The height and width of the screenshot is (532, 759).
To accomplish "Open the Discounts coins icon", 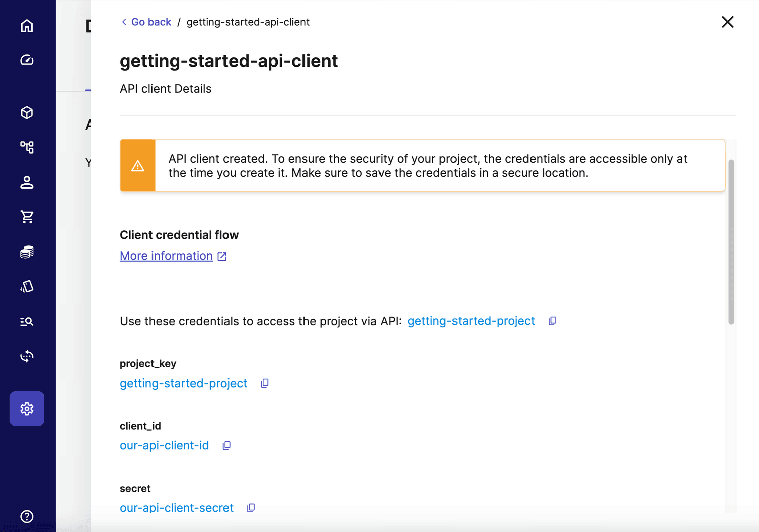I will coord(27,252).
